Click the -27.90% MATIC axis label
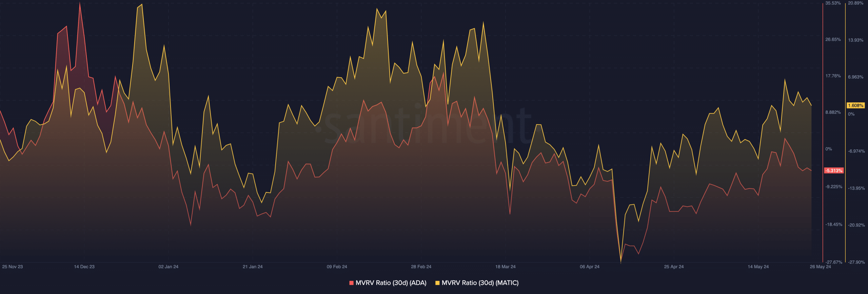The width and height of the screenshot is (868, 294). (x=856, y=262)
